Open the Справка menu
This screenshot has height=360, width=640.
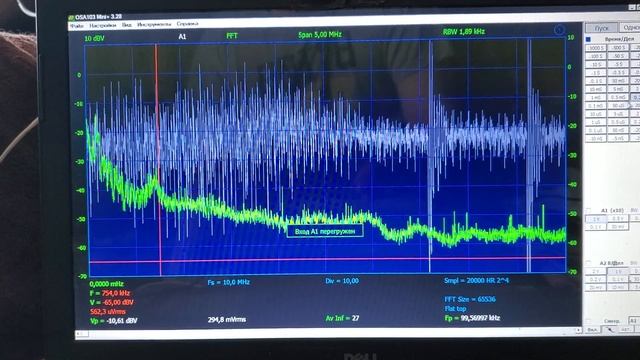(187, 24)
